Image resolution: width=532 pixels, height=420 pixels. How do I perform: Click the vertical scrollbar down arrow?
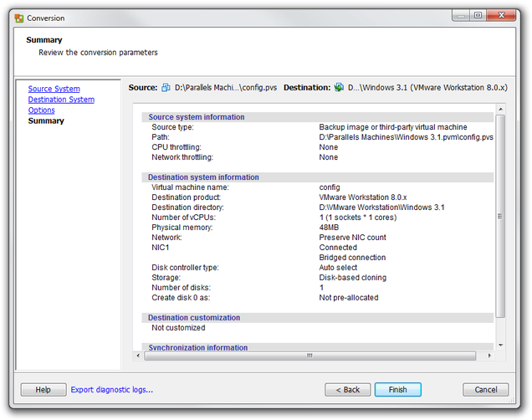tap(500, 345)
